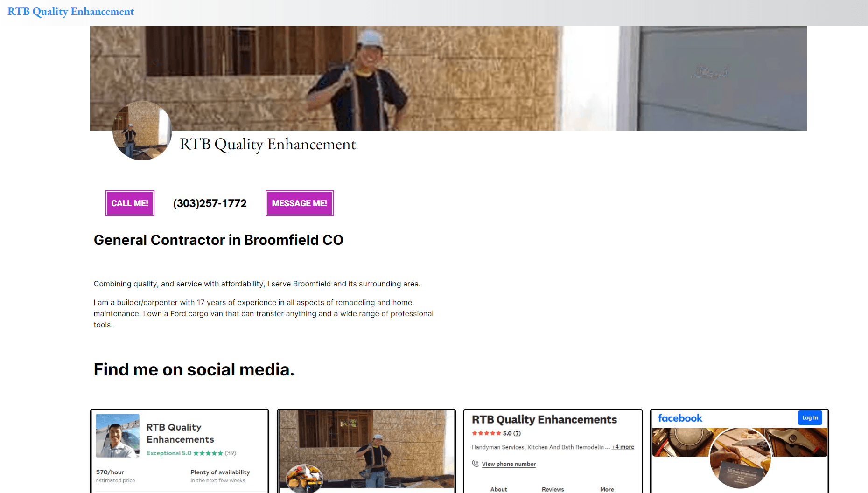Open the facebook logo in the card
Screen dimensions: 868x493
pos(680,418)
